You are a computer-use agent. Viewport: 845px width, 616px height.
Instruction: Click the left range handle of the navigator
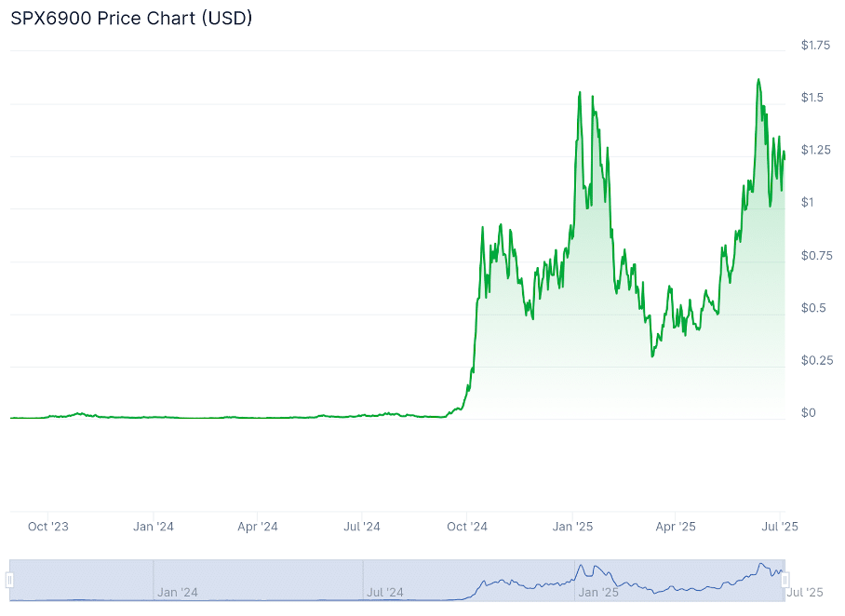tap(10, 581)
